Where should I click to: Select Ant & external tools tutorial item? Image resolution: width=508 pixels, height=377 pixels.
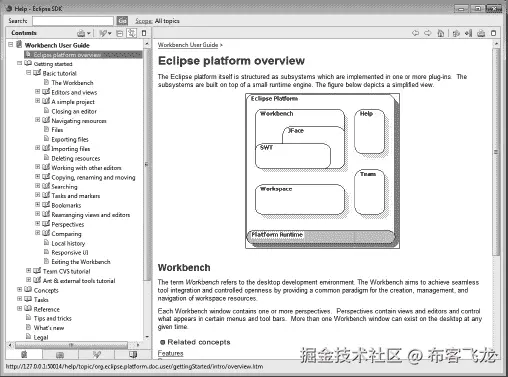(79, 281)
